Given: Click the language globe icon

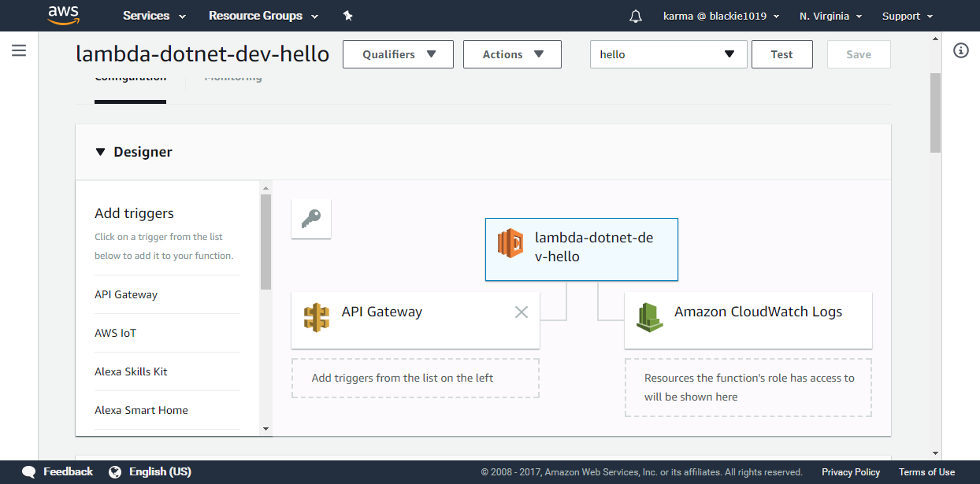Looking at the screenshot, I should pos(115,472).
